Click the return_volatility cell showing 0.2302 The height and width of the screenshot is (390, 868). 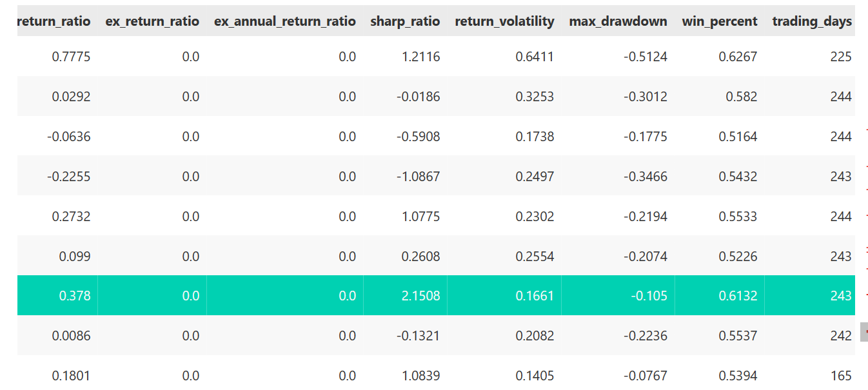(x=534, y=217)
